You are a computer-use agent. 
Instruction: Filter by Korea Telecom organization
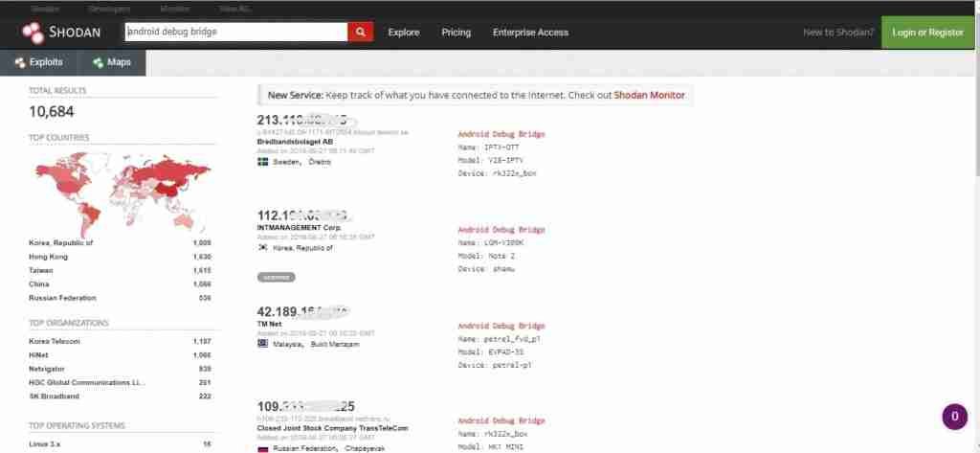click(x=55, y=342)
